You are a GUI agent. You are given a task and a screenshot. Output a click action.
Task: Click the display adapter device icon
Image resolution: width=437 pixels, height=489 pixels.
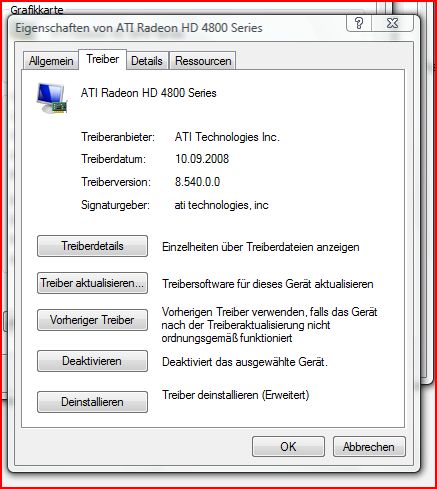tap(52, 98)
